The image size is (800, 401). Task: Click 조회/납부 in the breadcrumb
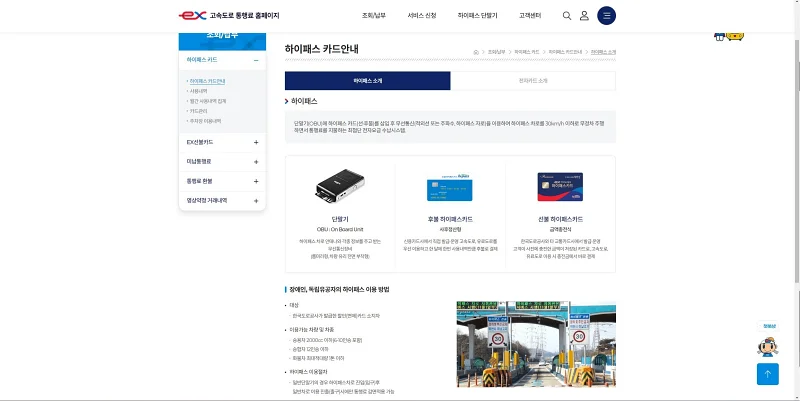click(496, 52)
